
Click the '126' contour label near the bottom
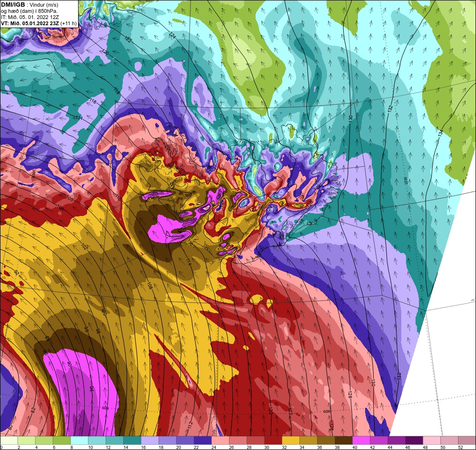(x=331, y=427)
